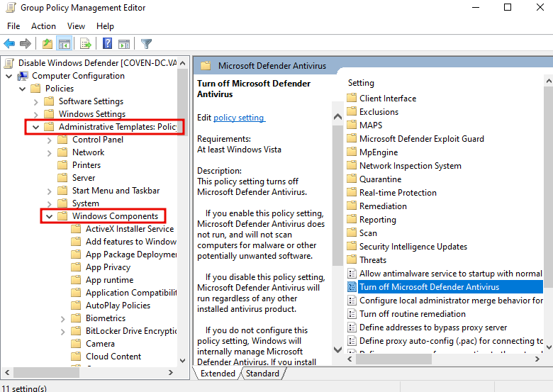Click the description pane scroll down arrow

337,349
